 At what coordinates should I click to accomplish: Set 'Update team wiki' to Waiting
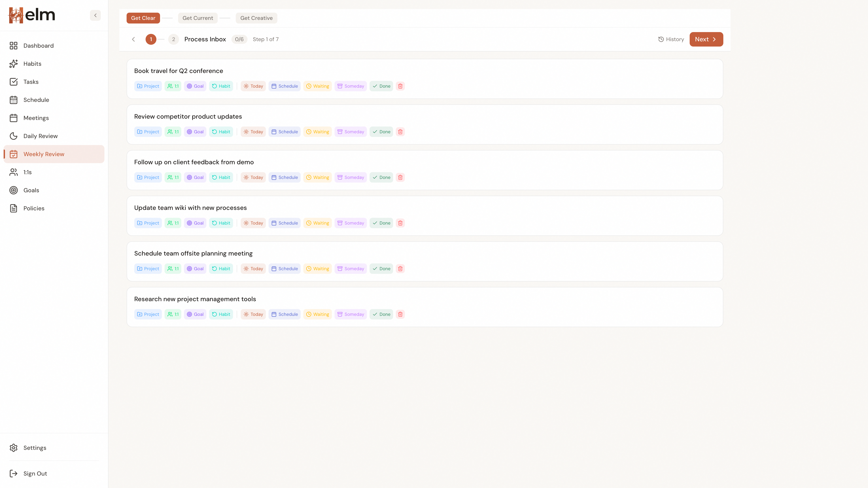[x=317, y=223]
